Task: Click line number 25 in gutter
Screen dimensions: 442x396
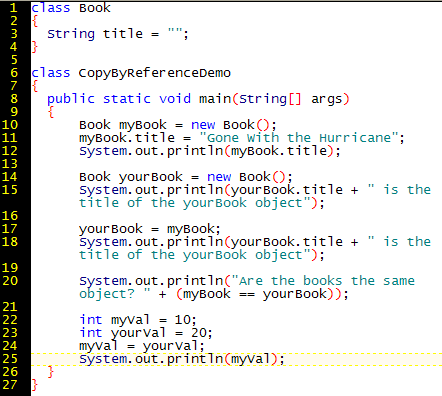Action: 10,359
